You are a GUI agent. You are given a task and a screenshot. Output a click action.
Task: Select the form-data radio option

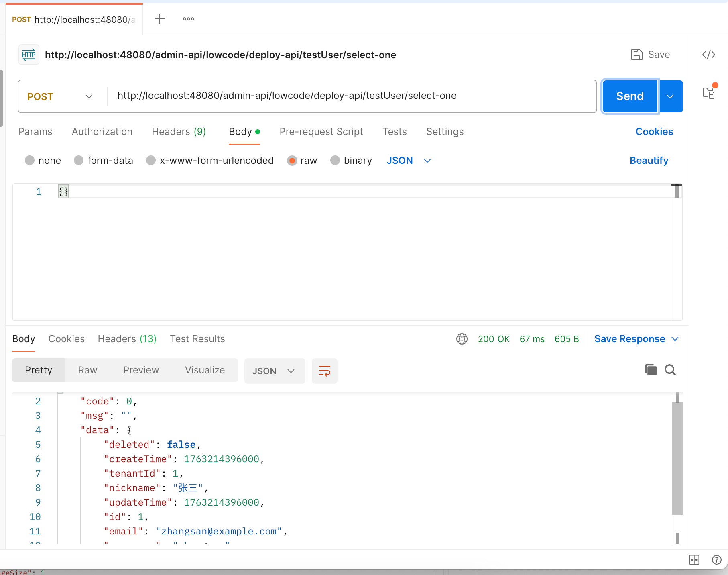click(79, 161)
